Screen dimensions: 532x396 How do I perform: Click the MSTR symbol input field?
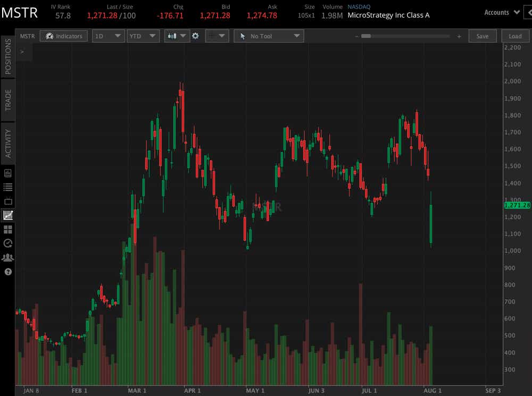click(27, 36)
